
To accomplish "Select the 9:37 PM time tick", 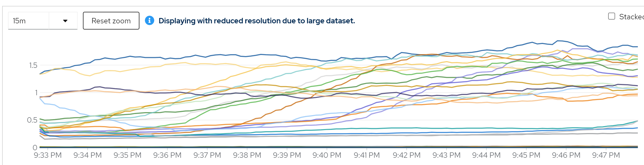I will (207, 155).
